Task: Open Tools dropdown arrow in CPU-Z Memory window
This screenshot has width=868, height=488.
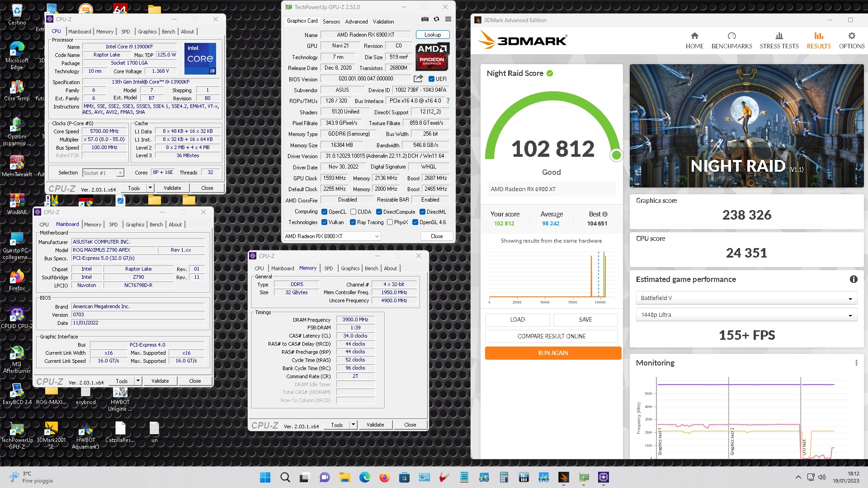Action: click(353, 425)
